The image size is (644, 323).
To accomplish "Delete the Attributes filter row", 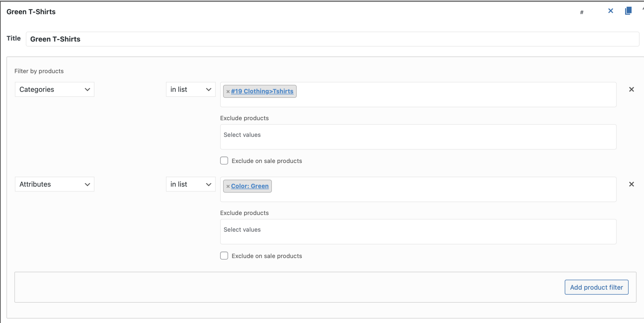I will tap(631, 184).
